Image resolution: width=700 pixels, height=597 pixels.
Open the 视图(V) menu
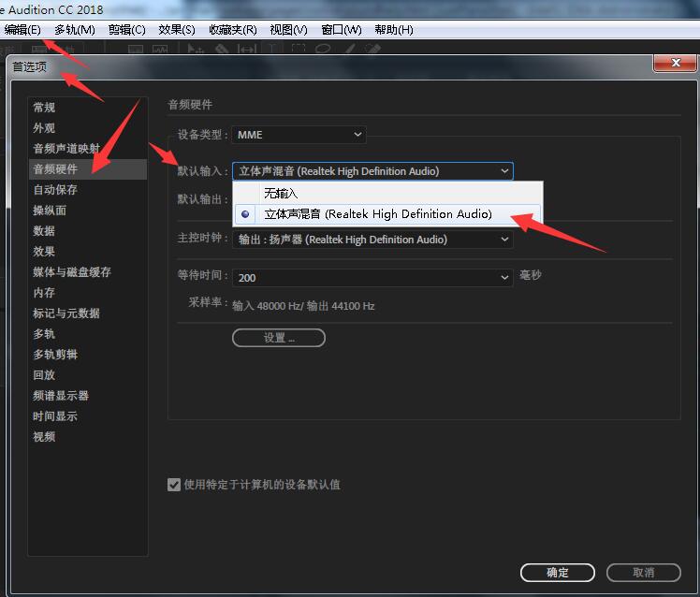[288, 30]
